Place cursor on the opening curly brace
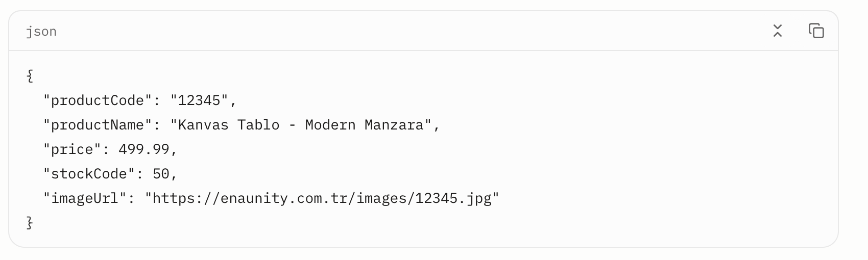The image size is (868, 260). [x=30, y=76]
